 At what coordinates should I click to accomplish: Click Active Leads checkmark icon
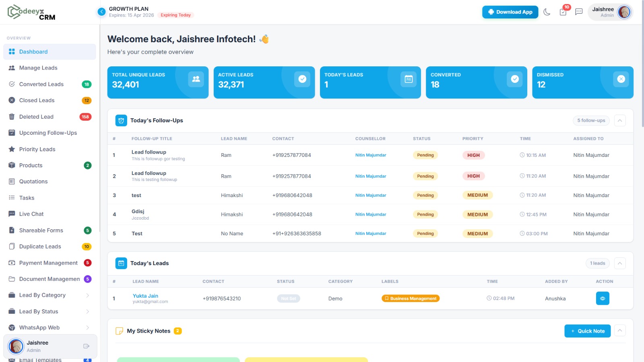(x=302, y=79)
